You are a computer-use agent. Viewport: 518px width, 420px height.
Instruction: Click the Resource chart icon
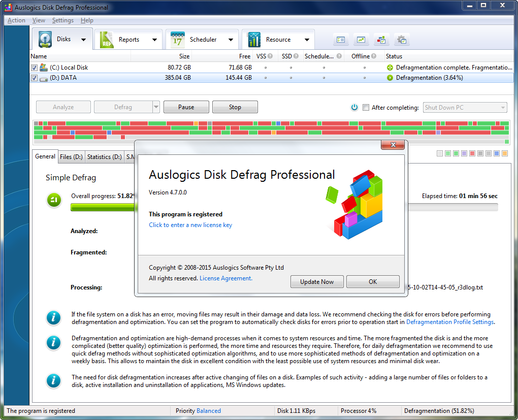[254, 40]
